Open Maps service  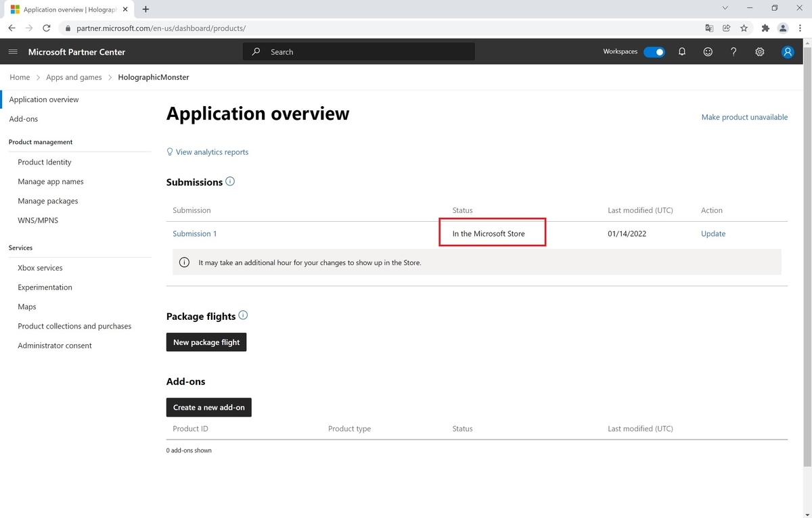click(27, 307)
